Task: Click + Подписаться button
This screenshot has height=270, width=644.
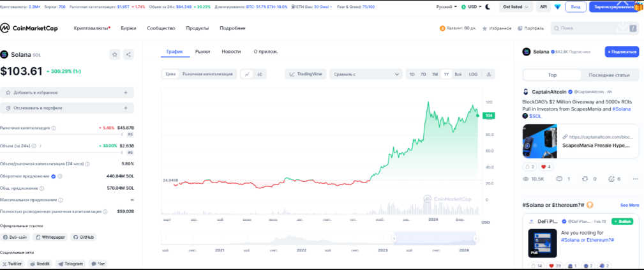Action: click(x=622, y=52)
